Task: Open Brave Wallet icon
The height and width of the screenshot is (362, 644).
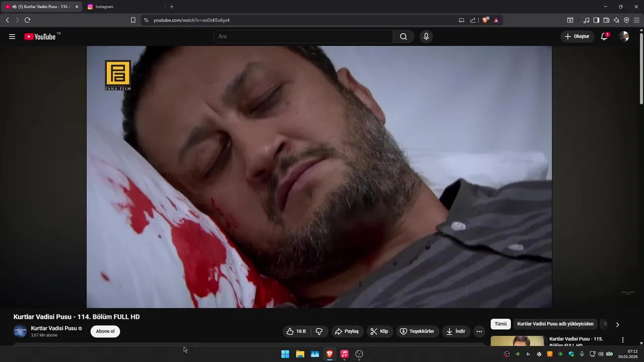Action: 606,20
